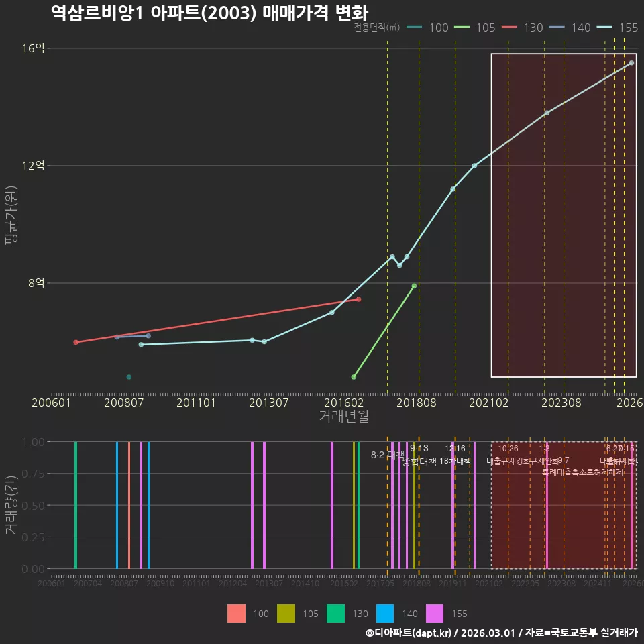644x644 pixels.
Task: Click the 201101 label on the price chart axis
Action: [x=196, y=402]
